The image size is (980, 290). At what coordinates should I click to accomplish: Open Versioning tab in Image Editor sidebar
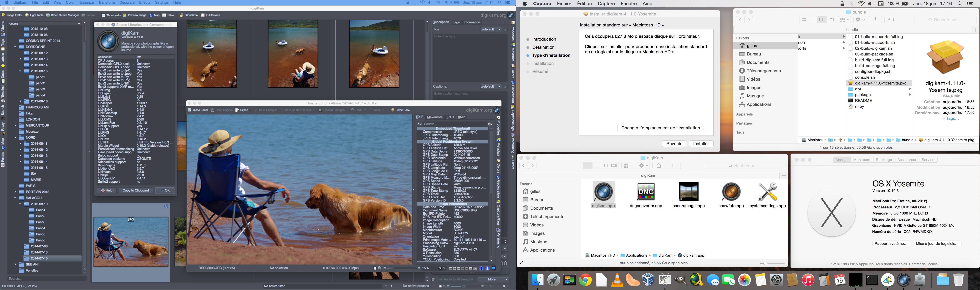click(498, 239)
